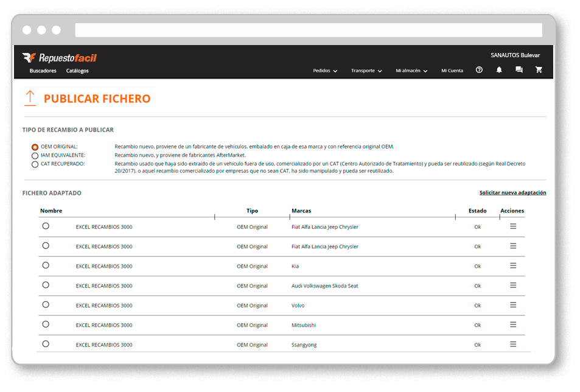Click the Mitsubishi brand cell
The width and height of the screenshot is (580, 392).
click(x=304, y=325)
